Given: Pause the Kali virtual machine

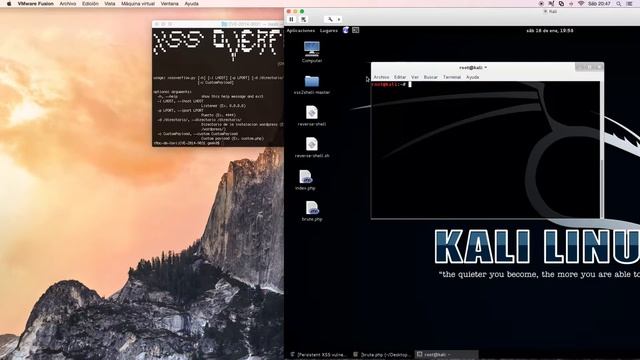Looking at the screenshot, I should [291, 19].
